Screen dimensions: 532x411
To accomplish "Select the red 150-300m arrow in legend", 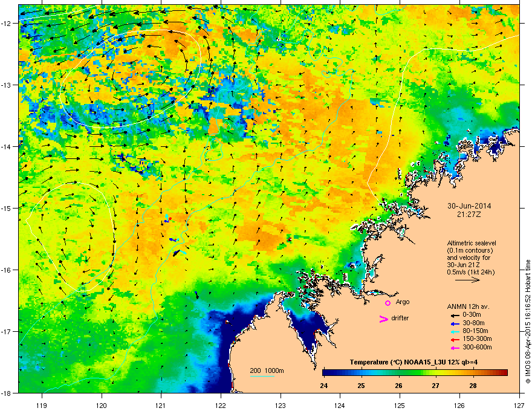I will click(455, 340).
